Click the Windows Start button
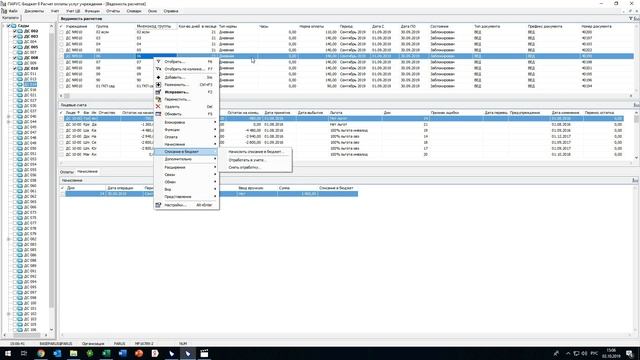The height and width of the screenshot is (360, 640). point(8,353)
